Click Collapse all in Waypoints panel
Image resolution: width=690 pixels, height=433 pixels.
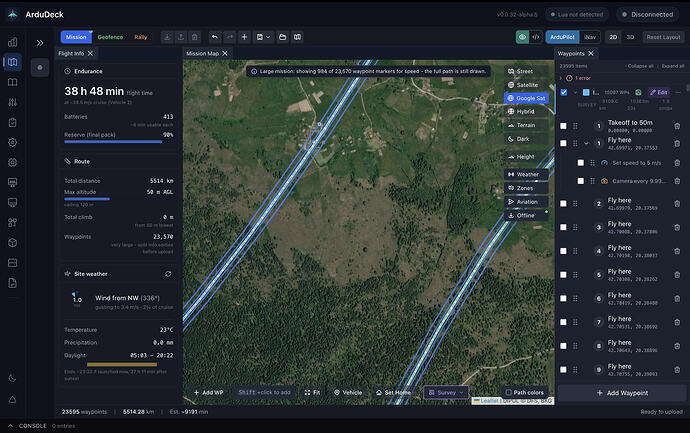pos(640,66)
